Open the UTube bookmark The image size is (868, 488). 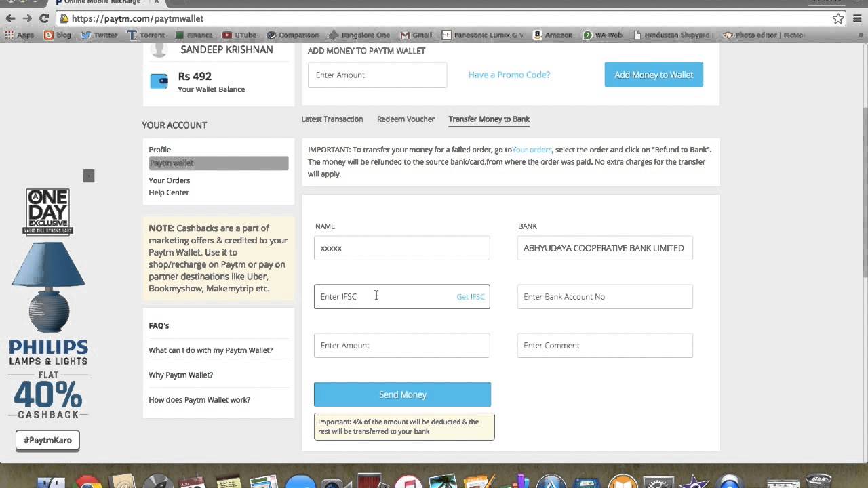point(240,35)
